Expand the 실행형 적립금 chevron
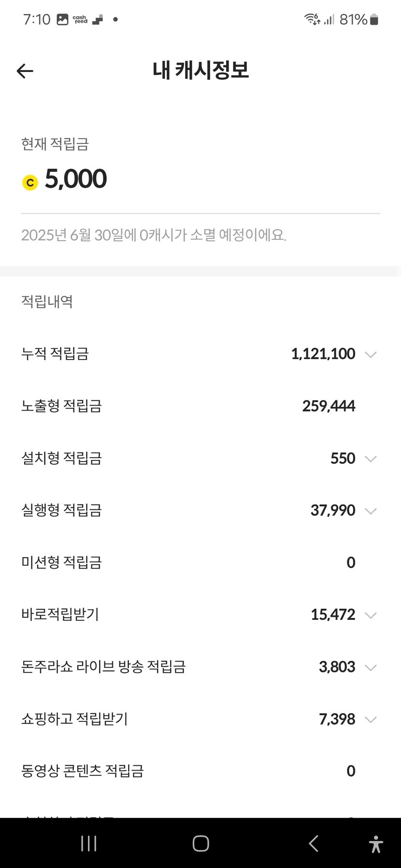The width and height of the screenshot is (401, 868). [x=371, y=511]
